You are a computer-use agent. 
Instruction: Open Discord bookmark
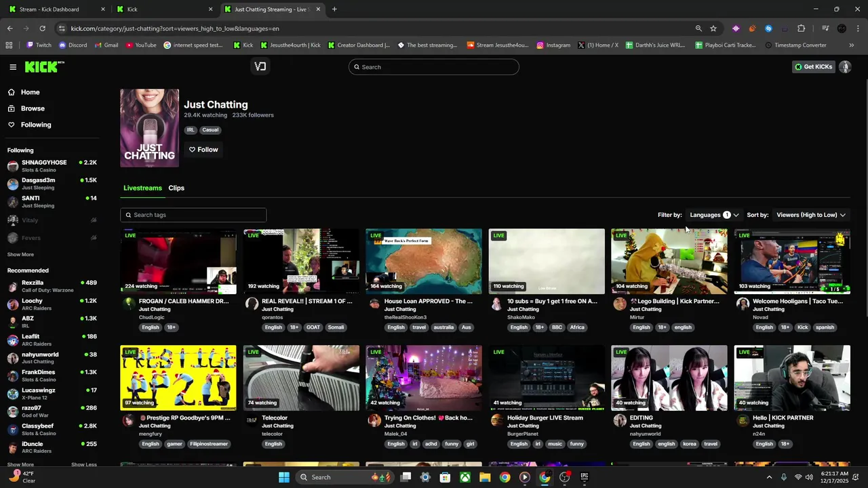pyautogui.click(x=73, y=45)
